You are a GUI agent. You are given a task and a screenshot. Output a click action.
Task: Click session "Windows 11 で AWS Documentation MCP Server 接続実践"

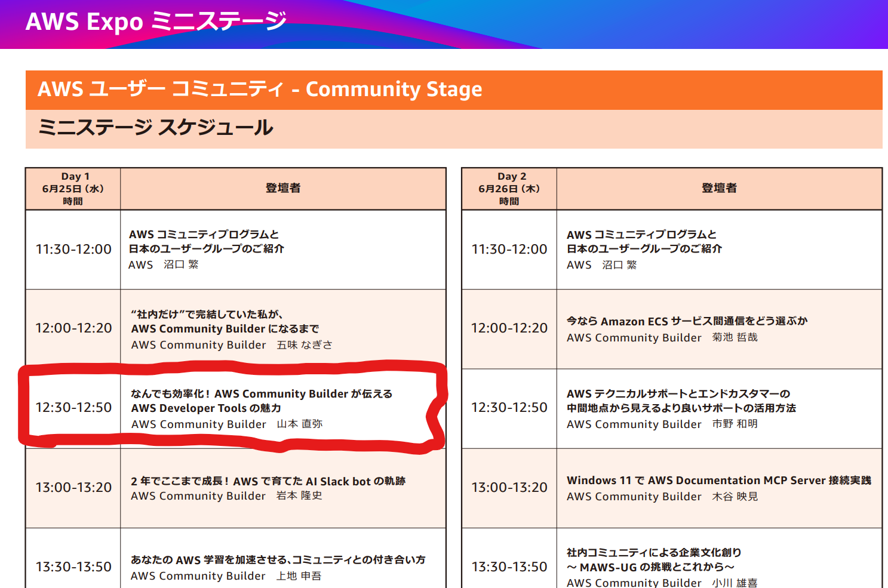(719, 481)
